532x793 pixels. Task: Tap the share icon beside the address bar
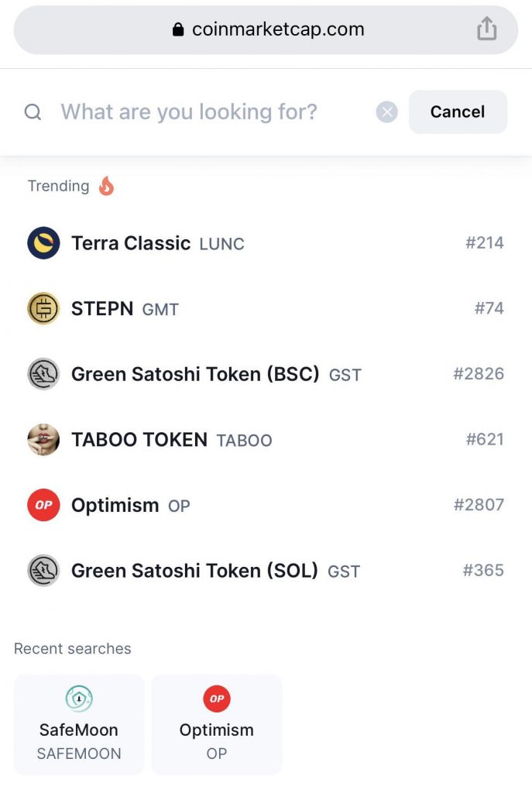(486, 28)
